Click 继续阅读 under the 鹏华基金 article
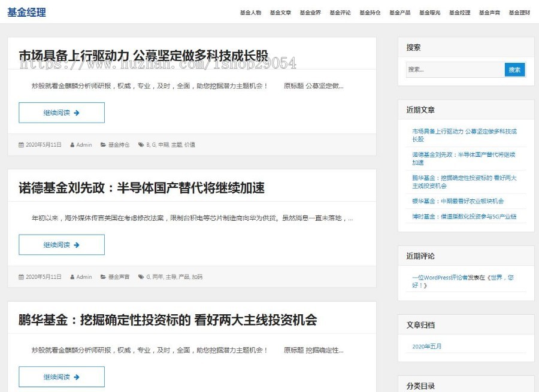The height and width of the screenshot is (392, 539). click(x=62, y=376)
